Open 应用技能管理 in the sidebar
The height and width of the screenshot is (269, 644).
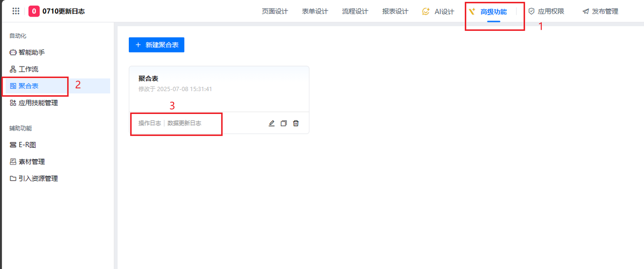pos(38,103)
